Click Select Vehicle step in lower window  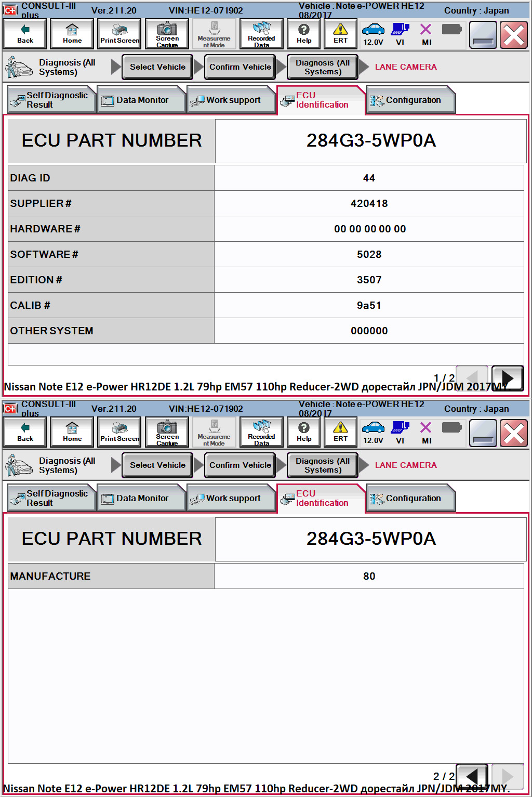157,465
